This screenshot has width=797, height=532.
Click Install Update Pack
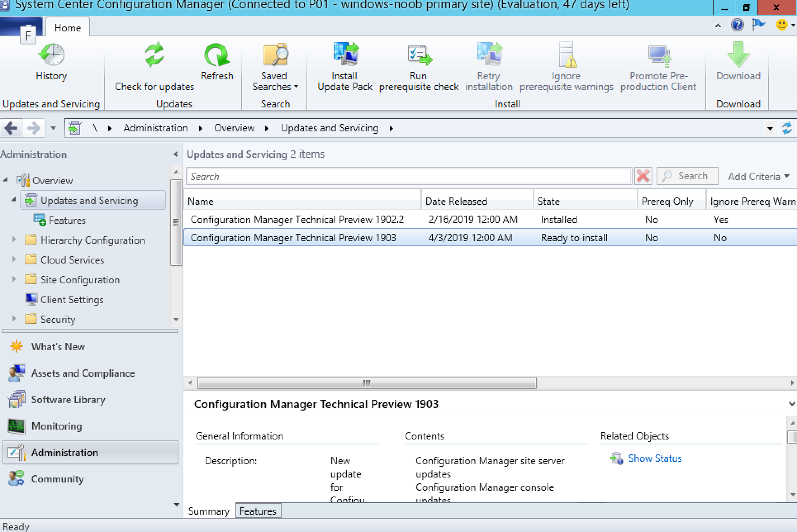(345, 67)
